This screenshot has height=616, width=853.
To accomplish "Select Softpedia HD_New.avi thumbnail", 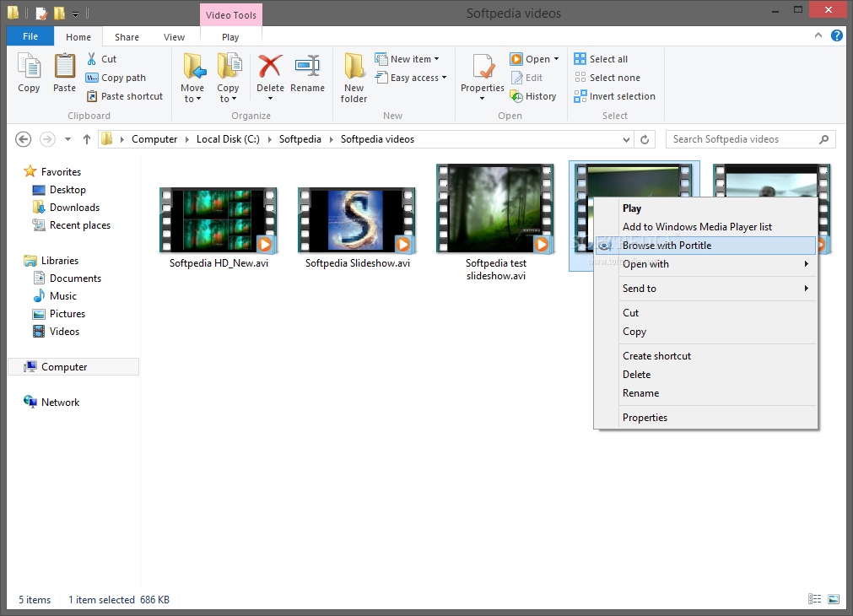I will [x=219, y=220].
